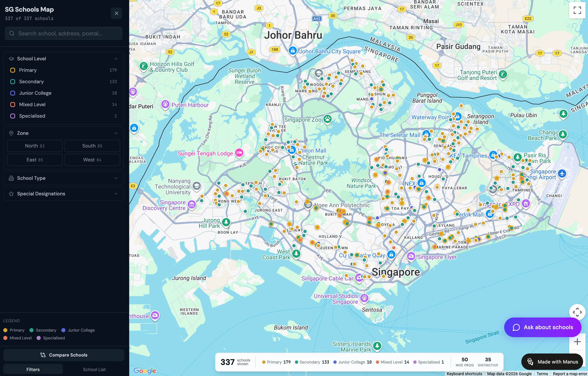Click the Ask about schools chat button
Screen dimensions: 588x376
point(543,327)
